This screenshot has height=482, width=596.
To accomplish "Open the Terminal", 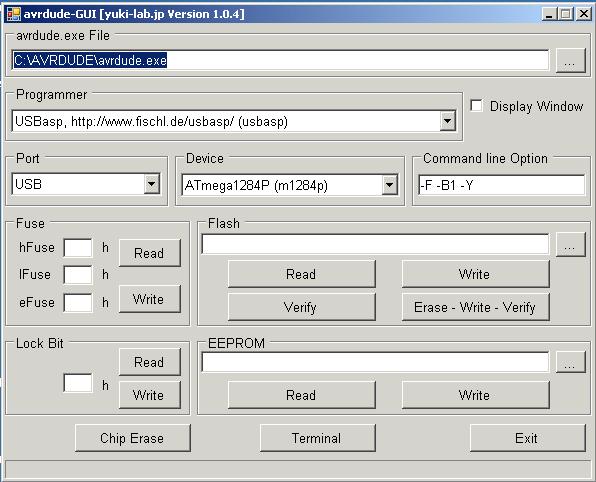I will coord(317,438).
